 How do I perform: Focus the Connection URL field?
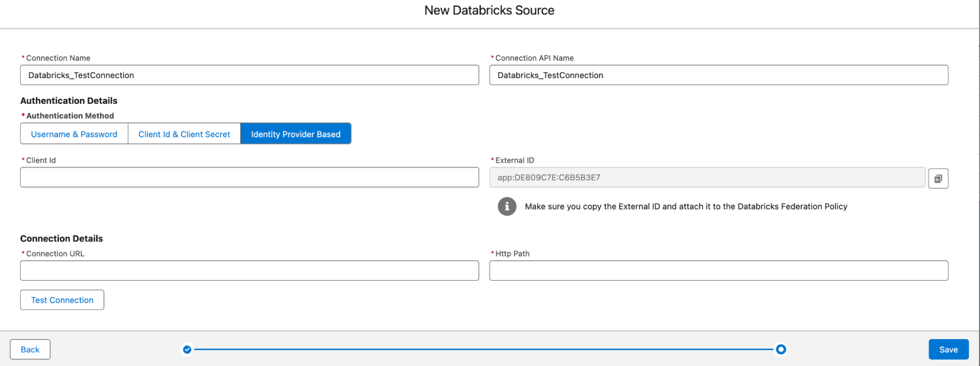(x=250, y=270)
